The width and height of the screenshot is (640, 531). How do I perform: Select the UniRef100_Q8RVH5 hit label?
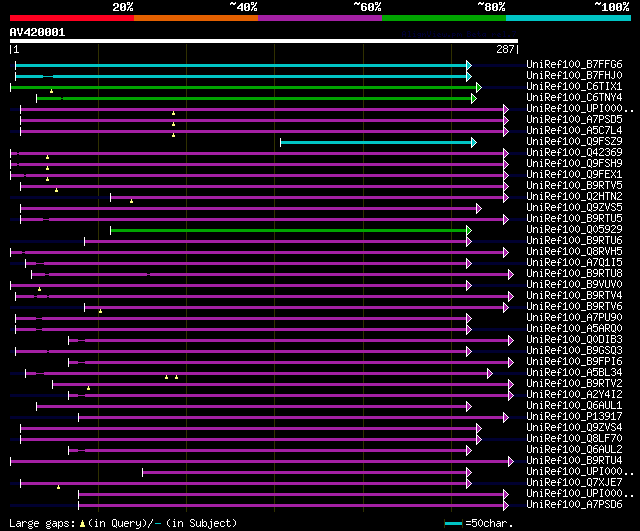574,252
